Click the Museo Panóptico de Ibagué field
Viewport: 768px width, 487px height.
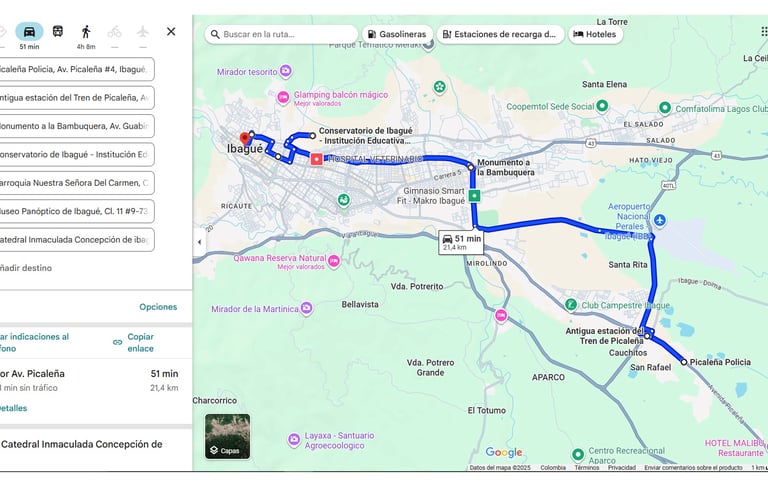tap(77, 211)
